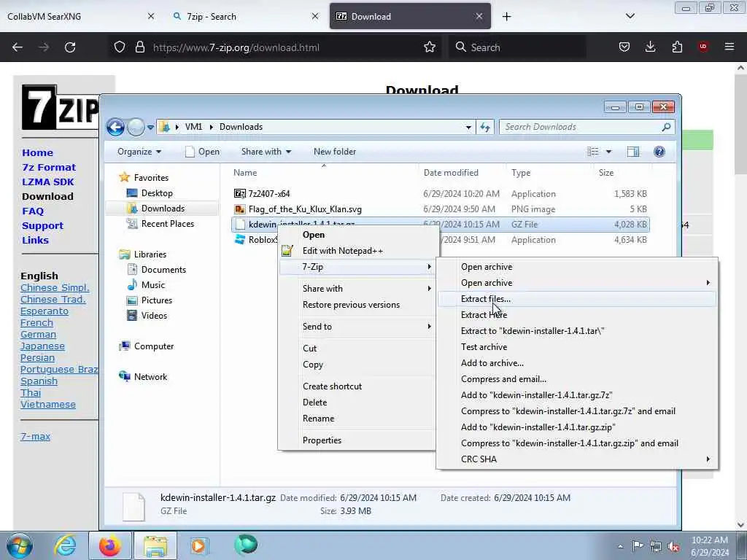Open the LZMA SDK sidebar link
Image resolution: width=747 pixels, height=560 pixels.
tap(47, 182)
